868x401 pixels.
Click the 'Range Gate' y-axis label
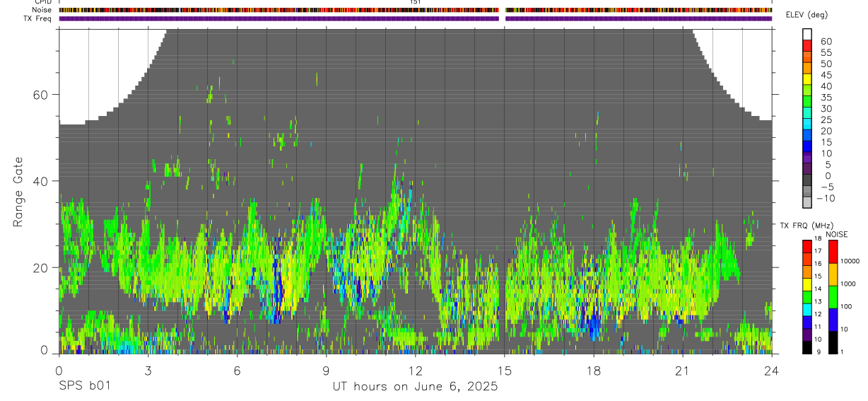pyautogui.click(x=18, y=192)
